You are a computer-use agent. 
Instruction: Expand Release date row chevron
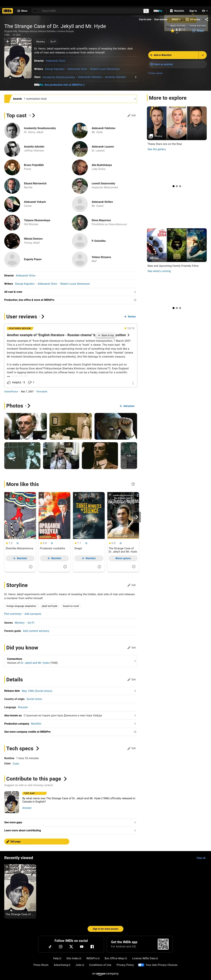[x=135, y=691]
